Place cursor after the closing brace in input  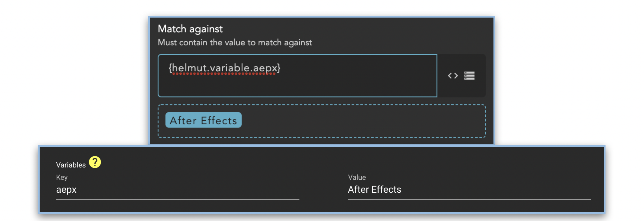[x=281, y=68]
